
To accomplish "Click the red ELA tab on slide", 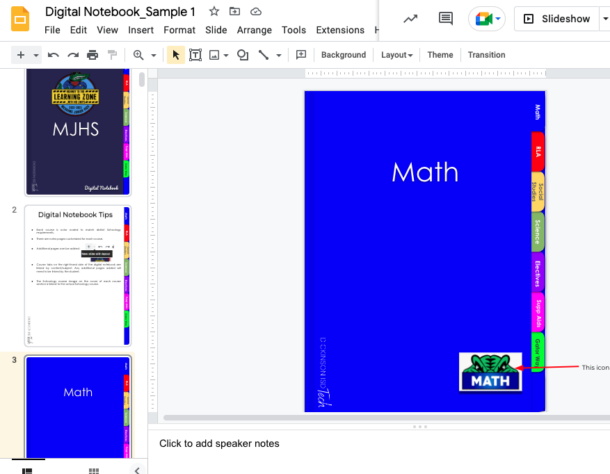I will 538,151.
